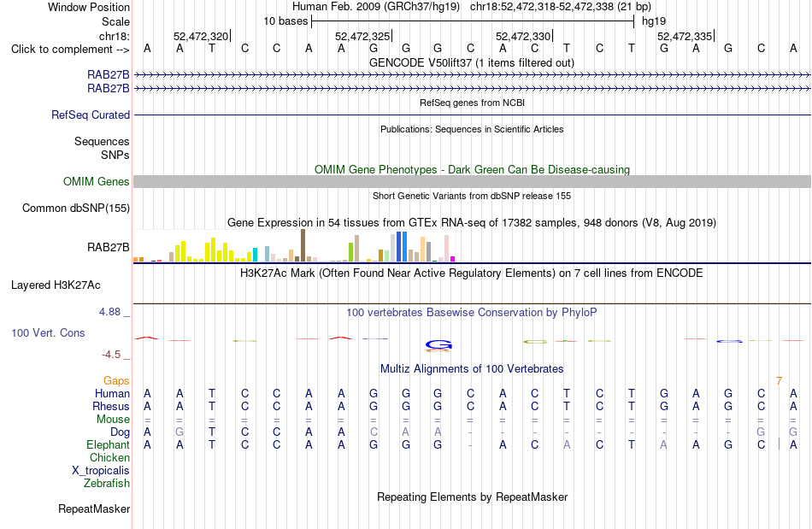Click the orange 7 in the Gaps row

pyautogui.click(x=779, y=381)
